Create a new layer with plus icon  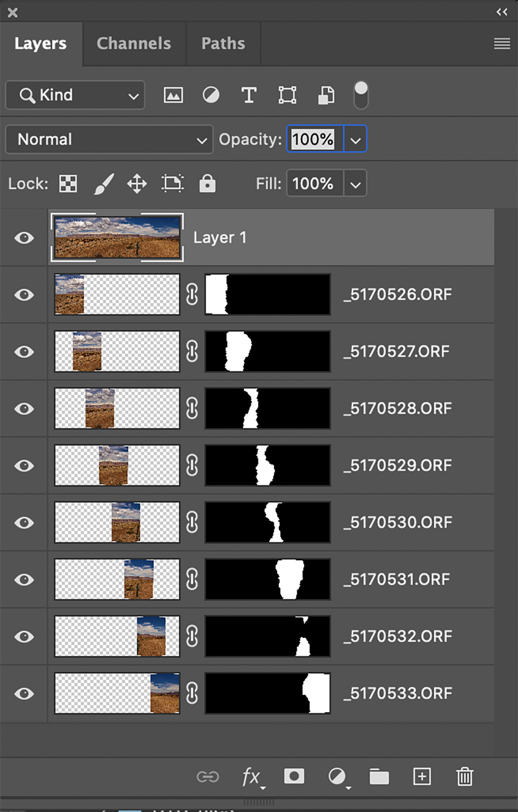point(422,776)
